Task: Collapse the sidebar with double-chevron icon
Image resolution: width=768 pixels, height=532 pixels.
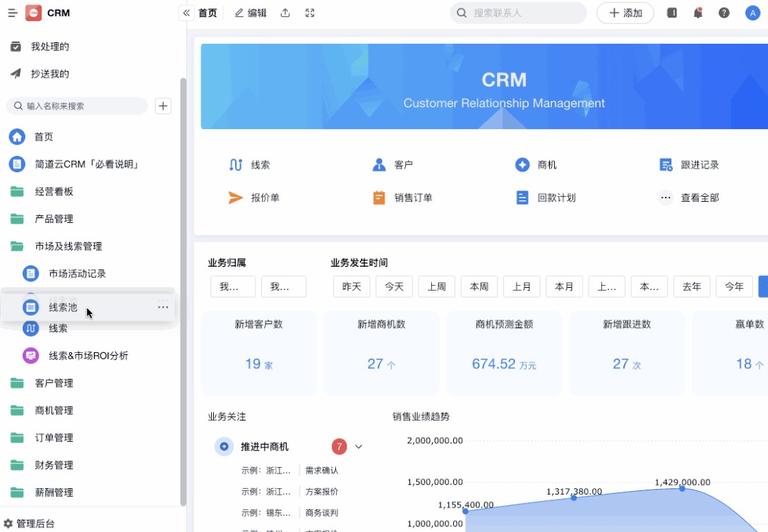Action: click(186, 13)
